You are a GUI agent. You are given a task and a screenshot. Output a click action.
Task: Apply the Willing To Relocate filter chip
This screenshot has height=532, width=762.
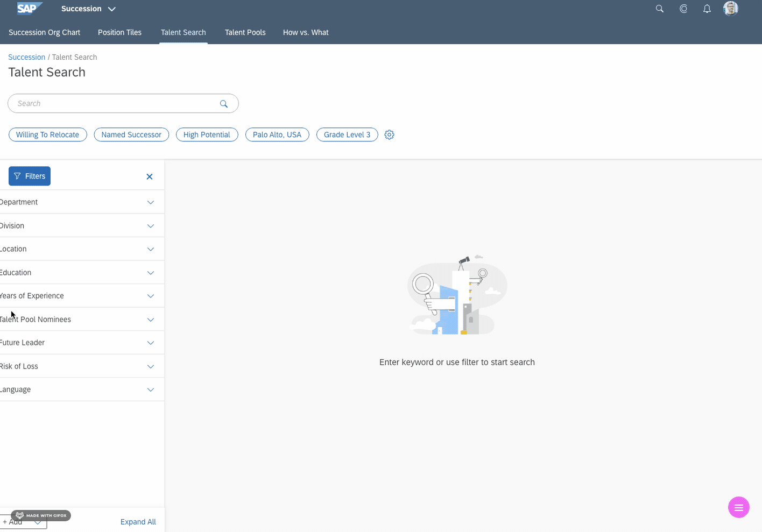tap(47, 134)
